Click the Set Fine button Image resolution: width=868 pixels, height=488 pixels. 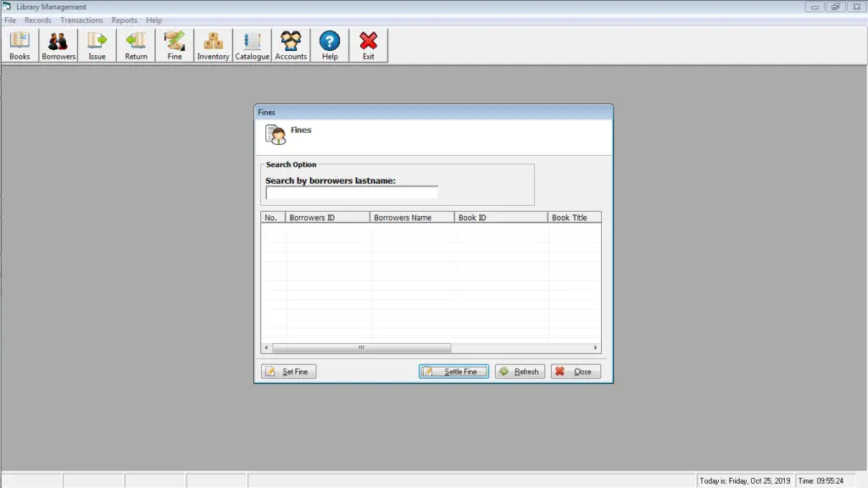tap(288, 371)
